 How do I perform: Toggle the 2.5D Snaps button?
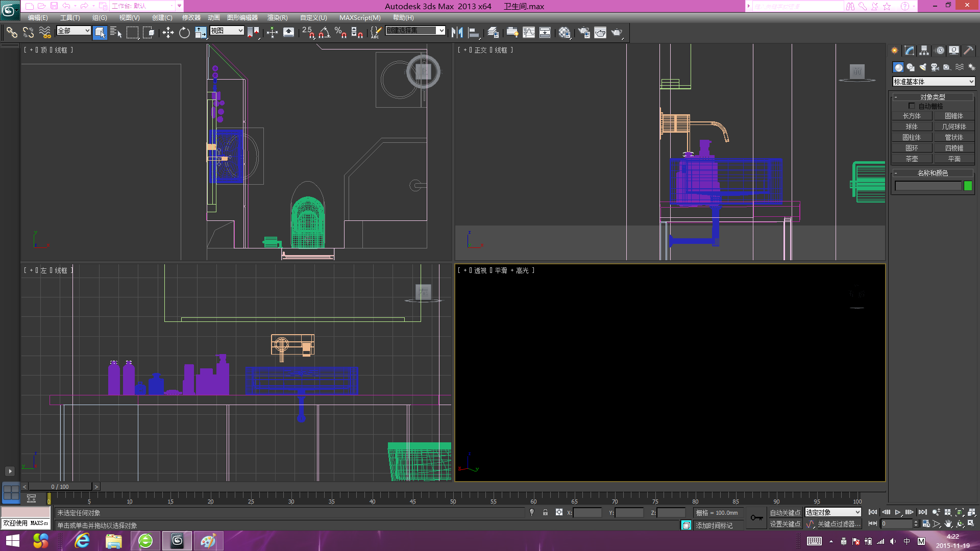click(308, 33)
